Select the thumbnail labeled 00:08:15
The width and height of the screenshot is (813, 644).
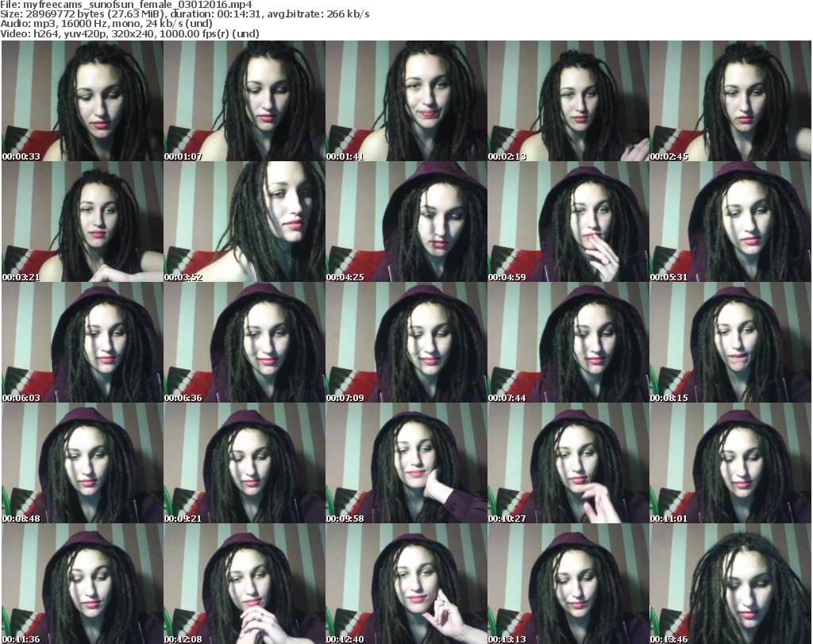730,343
